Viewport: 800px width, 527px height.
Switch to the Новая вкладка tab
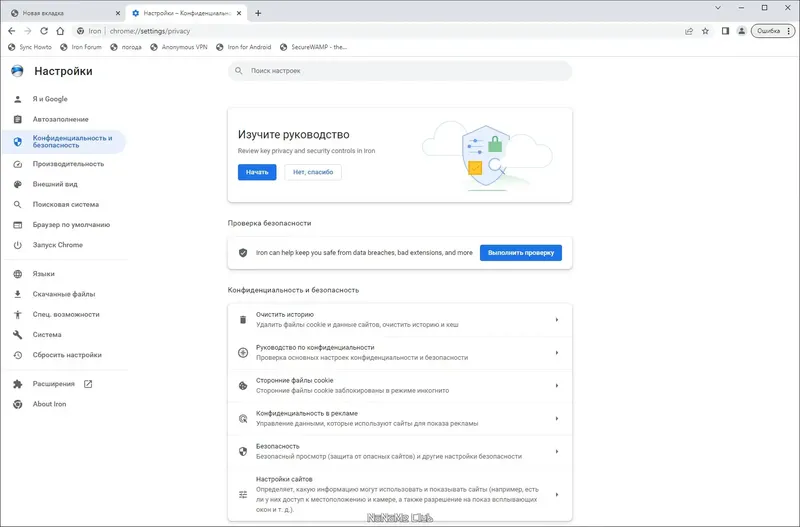[65, 13]
